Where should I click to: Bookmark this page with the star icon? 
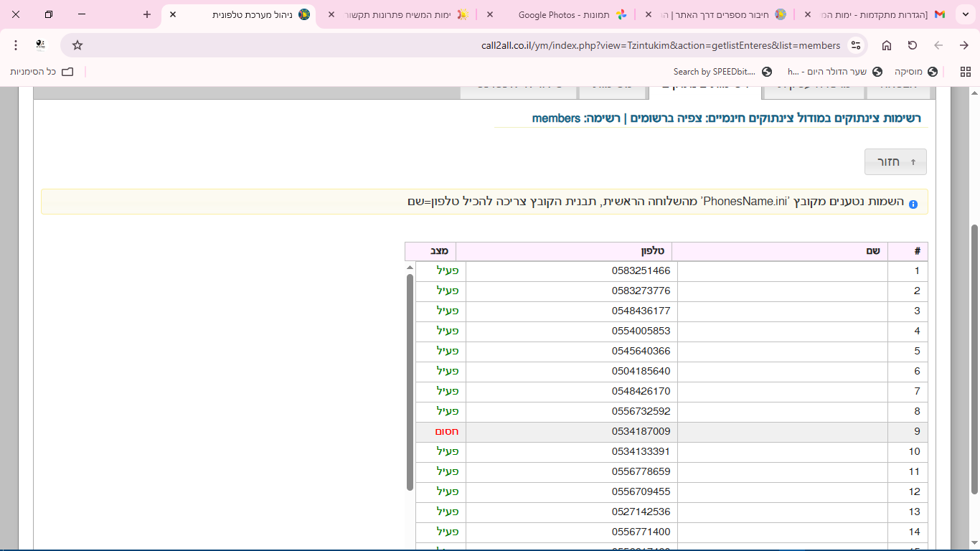point(77,45)
